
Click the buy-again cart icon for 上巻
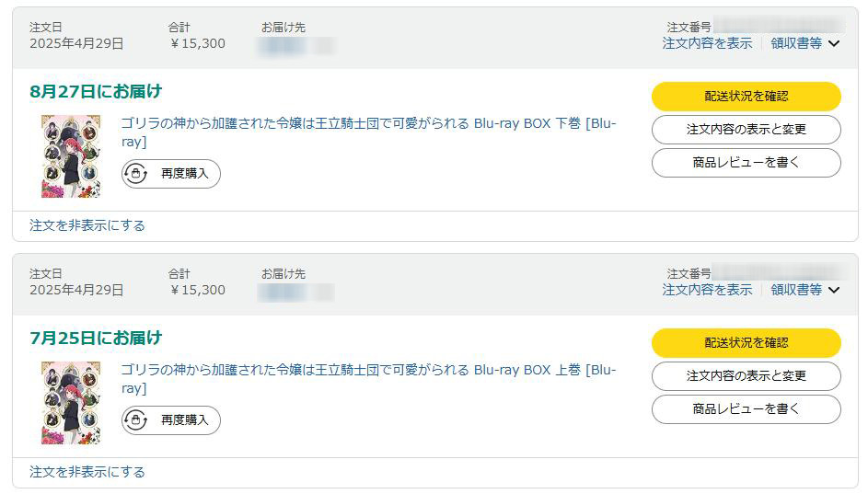135,420
